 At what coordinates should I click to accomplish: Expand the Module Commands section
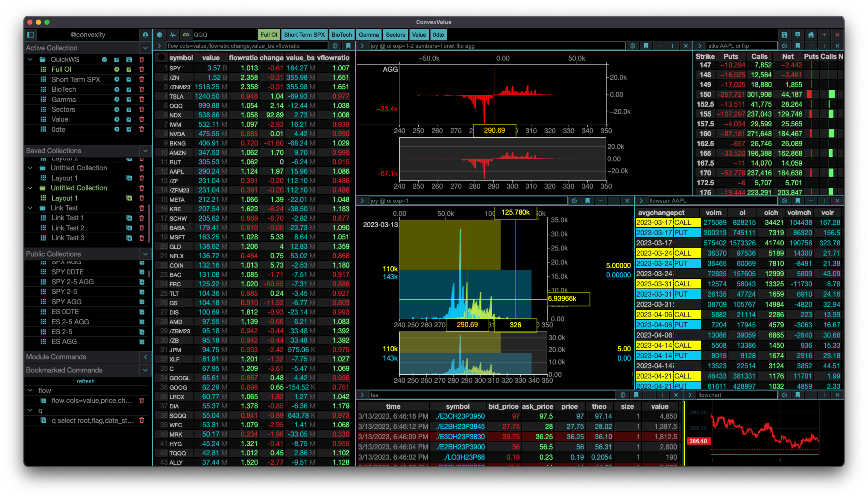(x=145, y=357)
